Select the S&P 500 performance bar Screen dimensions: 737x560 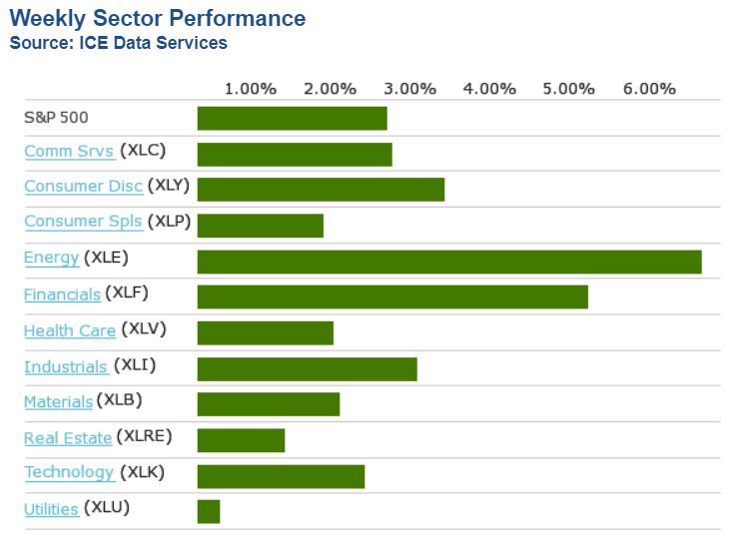point(292,118)
